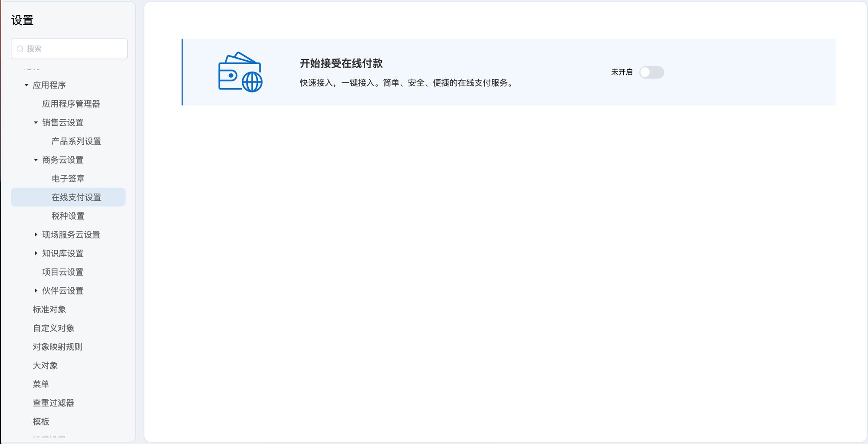Open 税种设置 page
Image resolution: width=868 pixels, height=444 pixels.
coord(68,216)
